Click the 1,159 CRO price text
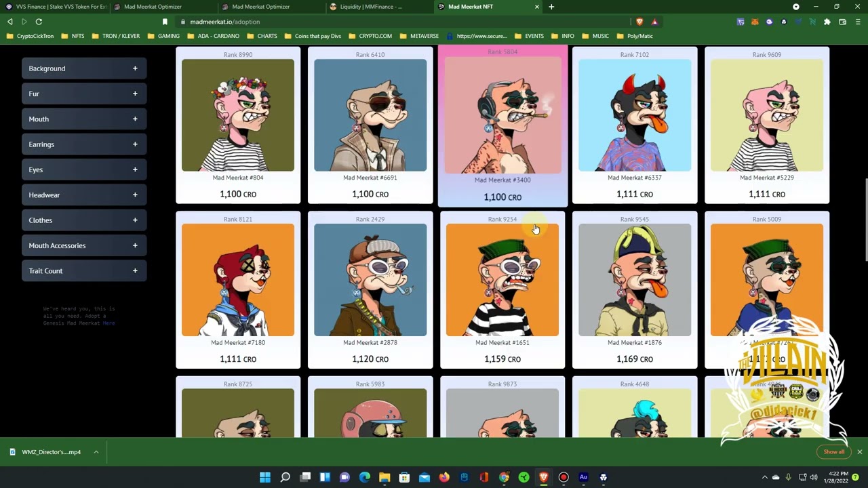Screen dimensions: 868x488 pos(502,359)
